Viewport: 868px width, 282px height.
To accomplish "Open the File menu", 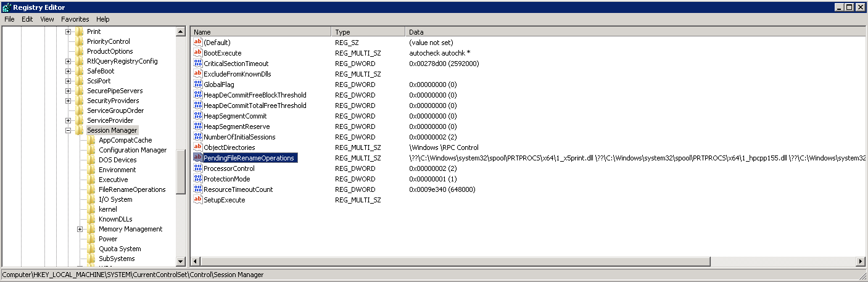I will 9,19.
